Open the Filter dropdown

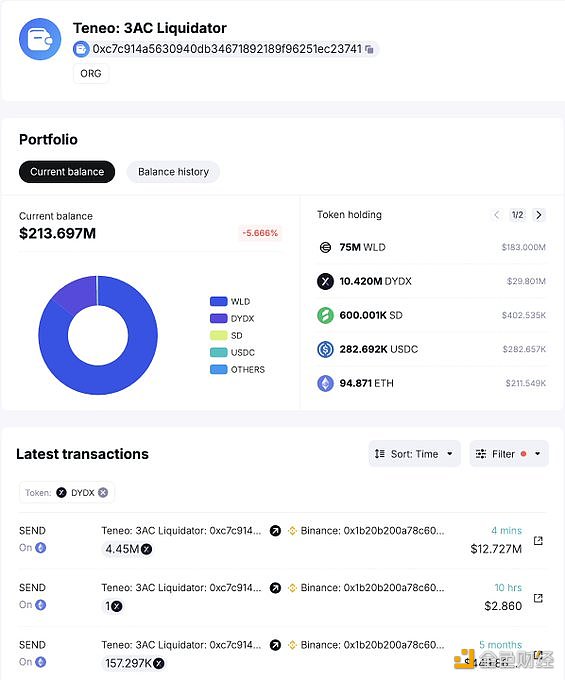pos(509,454)
